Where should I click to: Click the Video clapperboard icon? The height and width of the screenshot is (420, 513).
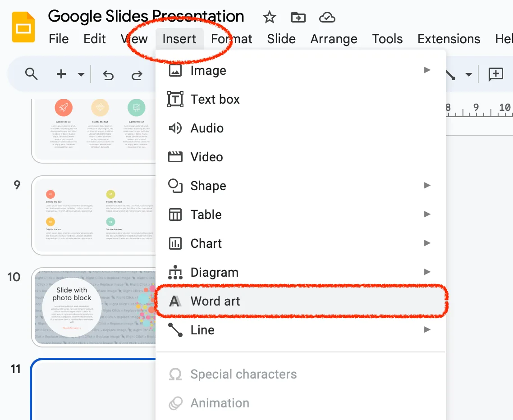pyautogui.click(x=175, y=157)
